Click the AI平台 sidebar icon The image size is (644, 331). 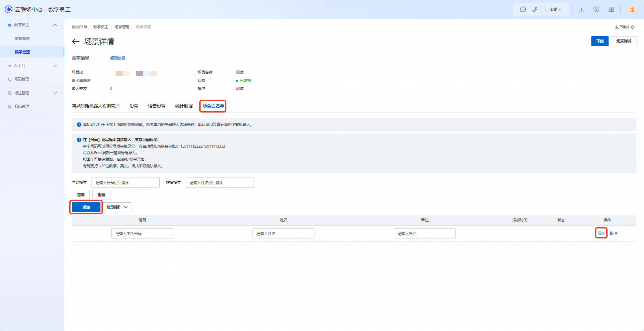[10, 66]
